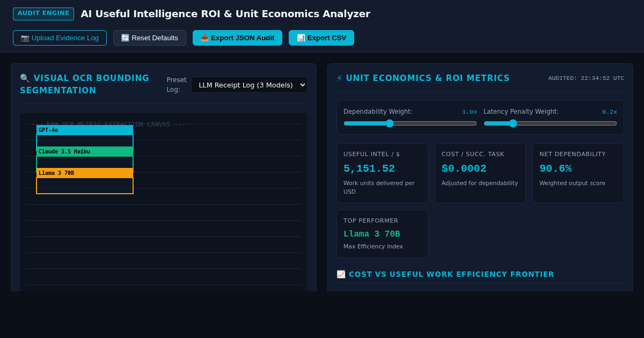Adjust the Latency Penalty Weight slider
The width and height of the screenshot is (644, 338).
pos(550,123)
